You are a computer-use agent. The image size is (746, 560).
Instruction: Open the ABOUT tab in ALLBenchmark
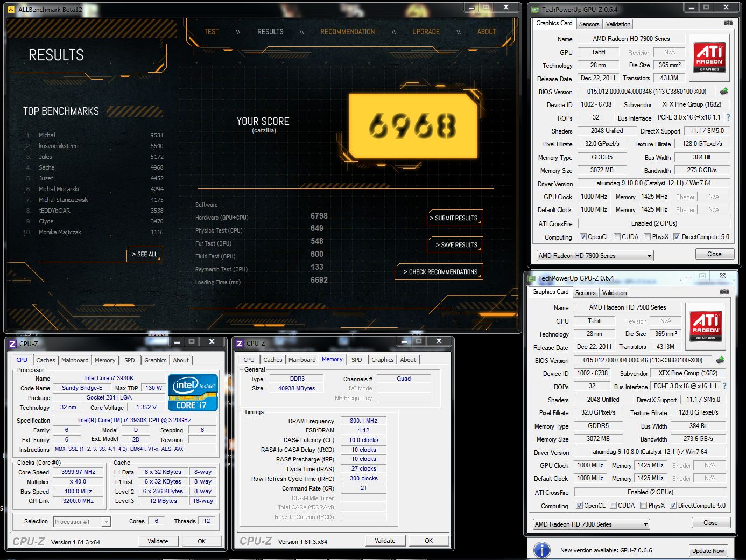tap(487, 32)
